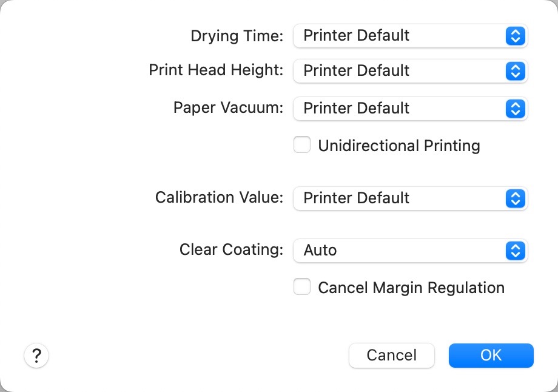The height and width of the screenshot is (392, 558).
Task: Click the Clear Coating label text
Action: click(231, 250)
